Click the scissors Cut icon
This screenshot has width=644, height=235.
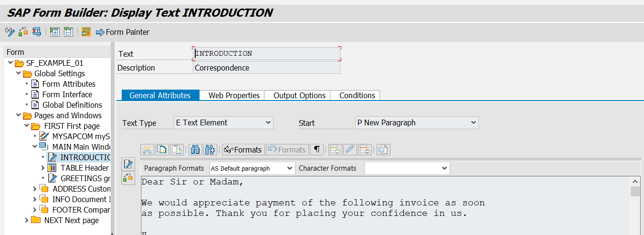(147, 150)
